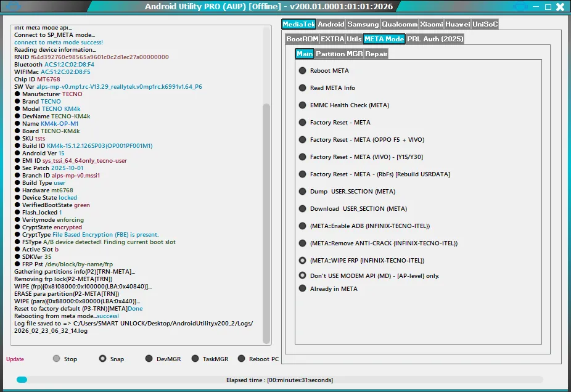
Task: Select EMMC Health Check (META)
Action: (x=303, y=105)
